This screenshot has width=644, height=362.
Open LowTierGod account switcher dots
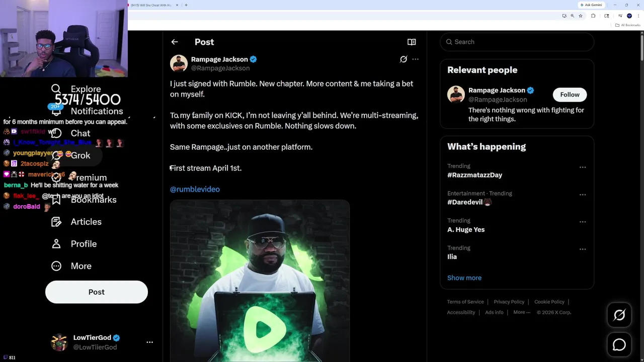pos(149,342)
